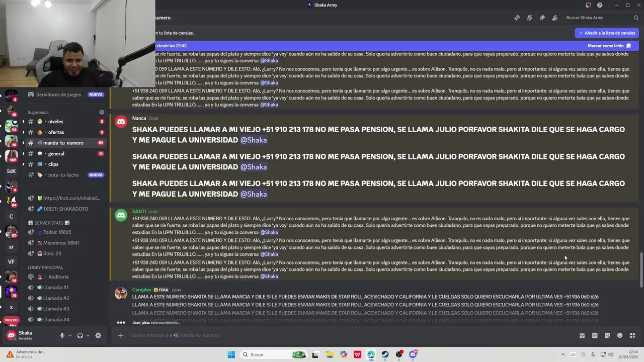The width and height of the screenshot is (644, 362).
Task: Expand the clips channel arrow
Action: 23,164
